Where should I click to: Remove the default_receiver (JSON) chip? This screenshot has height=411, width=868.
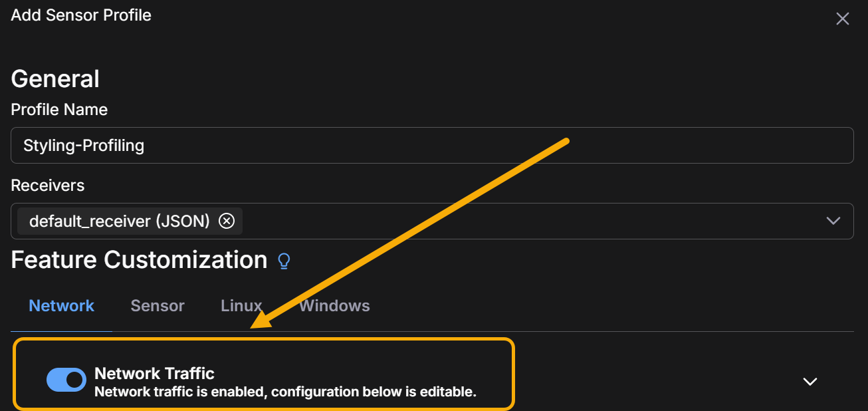tap(227, 221)
